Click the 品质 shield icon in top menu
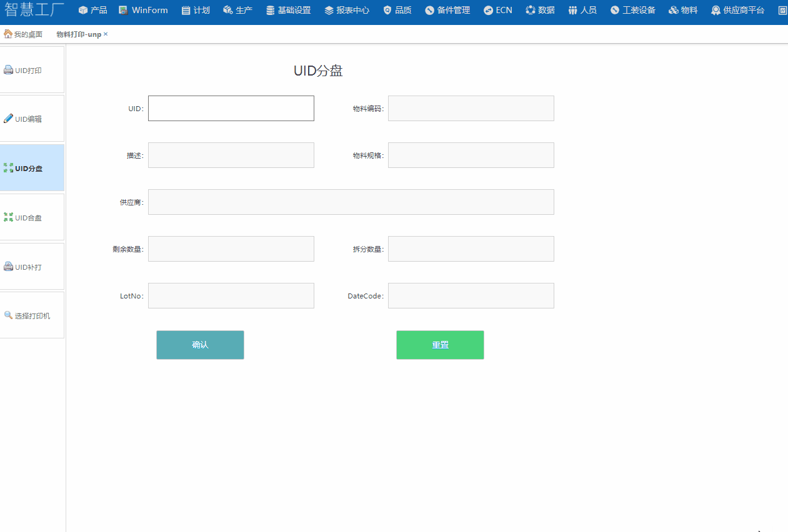This screenshot has width=788, height=532. (387, 11)
